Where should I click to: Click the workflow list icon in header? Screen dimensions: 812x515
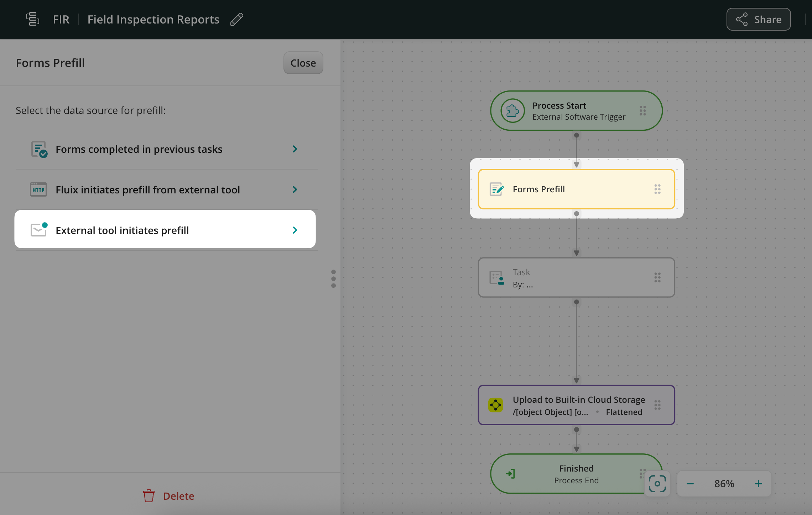coord(33,19)
